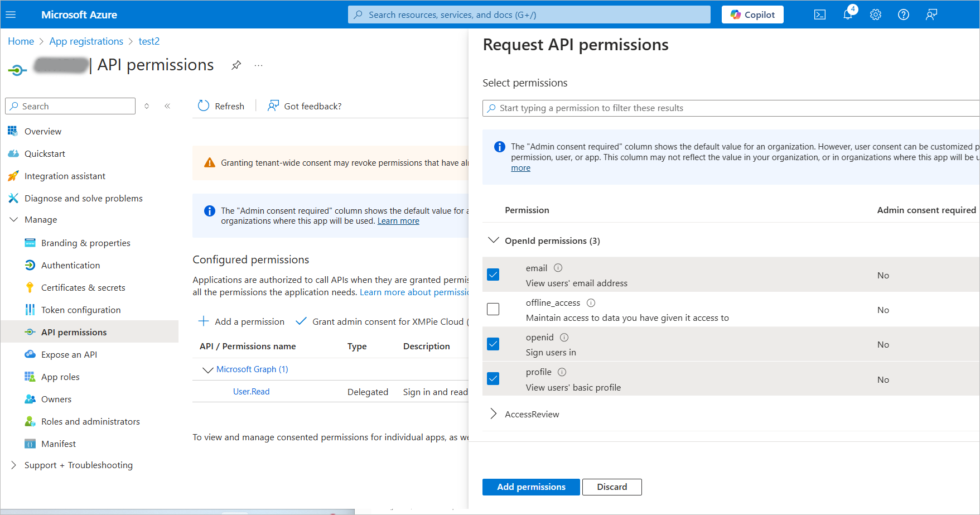Collapse the Microsoft Graph permissions row

coord(208,369)
